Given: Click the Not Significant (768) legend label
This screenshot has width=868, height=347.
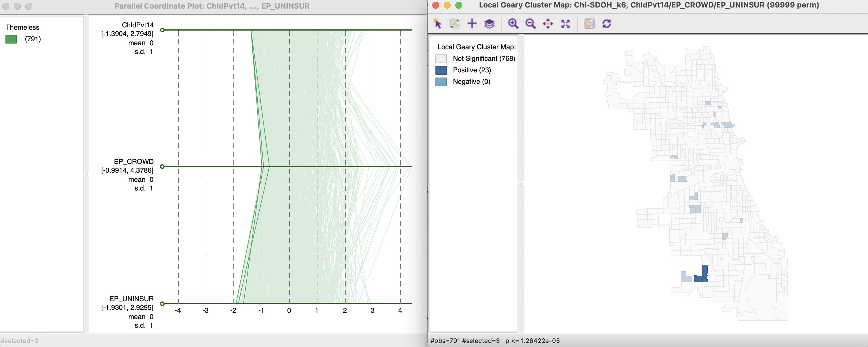Looking at the screenshot, I should coord(484,59).
